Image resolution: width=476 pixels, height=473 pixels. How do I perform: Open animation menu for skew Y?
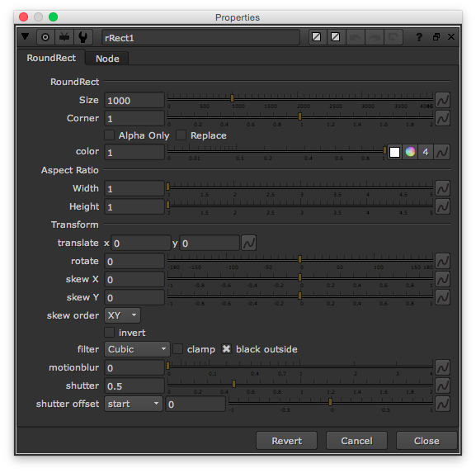pyautogui.click(x=443, y=297)
